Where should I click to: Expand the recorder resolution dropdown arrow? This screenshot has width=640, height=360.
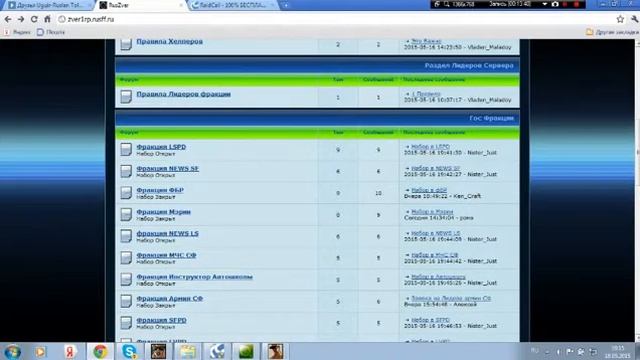pos(544,4)
